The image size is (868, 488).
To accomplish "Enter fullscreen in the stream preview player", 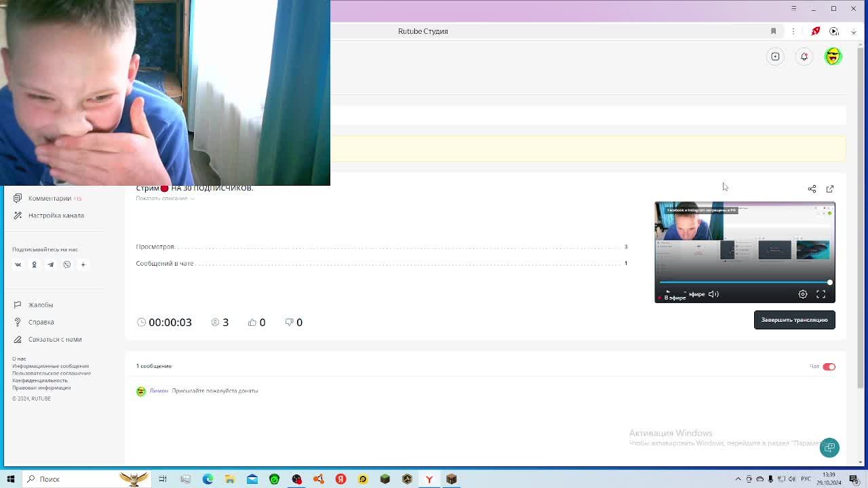I will (821, 294).
